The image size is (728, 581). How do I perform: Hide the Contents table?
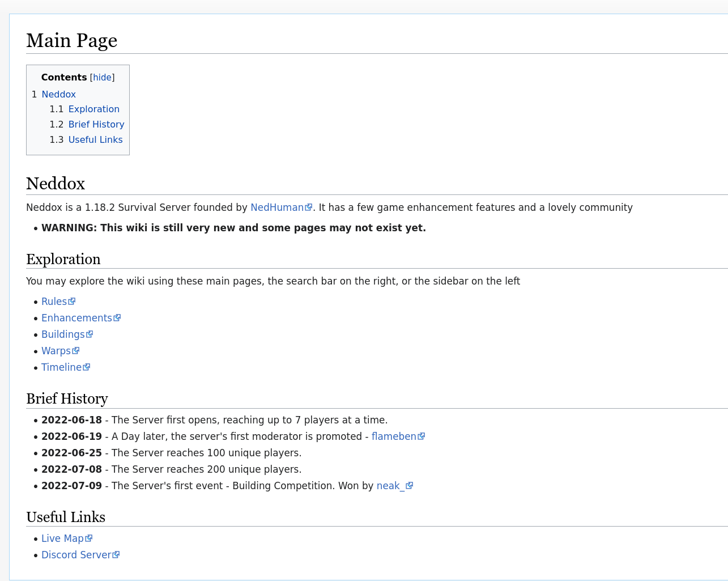(103, 78)
